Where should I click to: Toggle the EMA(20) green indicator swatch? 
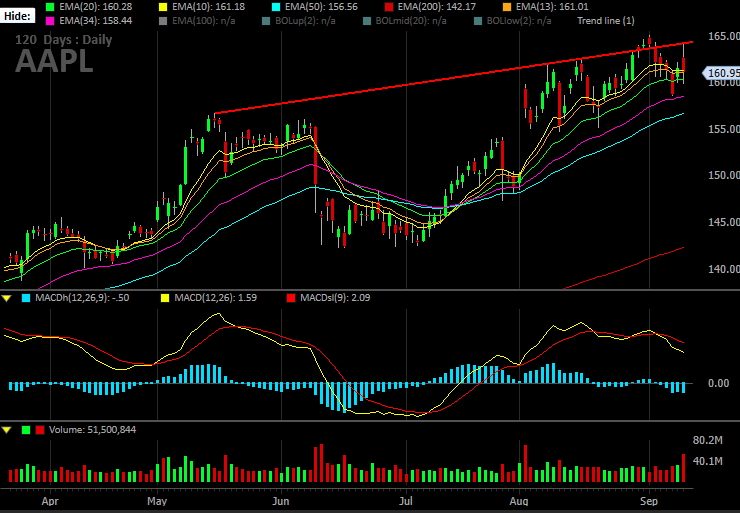[x=50, y=7]
